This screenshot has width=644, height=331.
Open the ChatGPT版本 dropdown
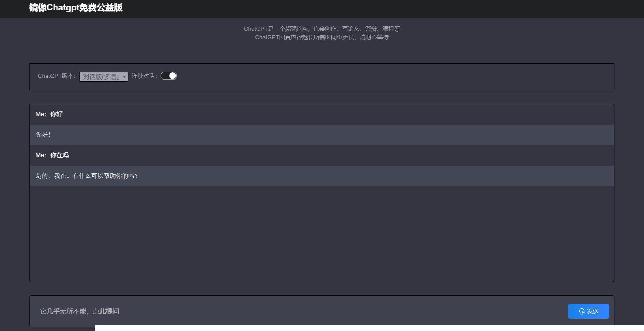103,77
